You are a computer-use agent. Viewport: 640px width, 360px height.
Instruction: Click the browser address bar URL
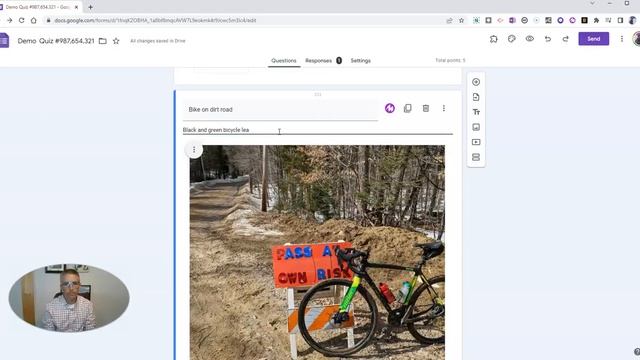click(x=155, y=20)
